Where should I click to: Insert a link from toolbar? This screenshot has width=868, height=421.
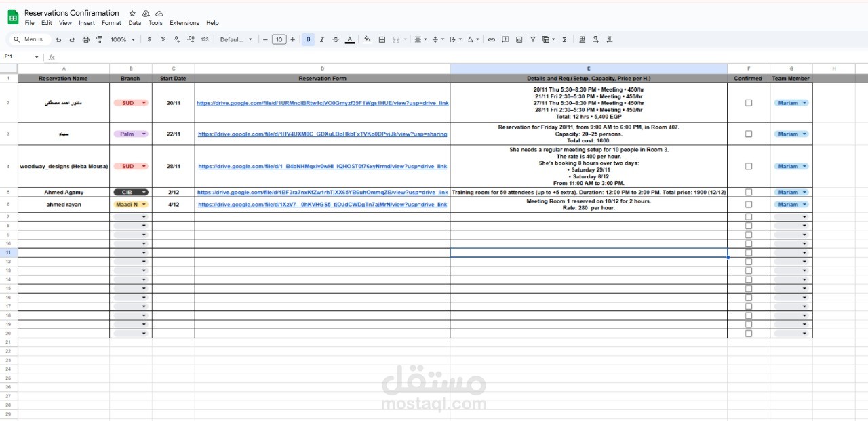click(492, 39)
